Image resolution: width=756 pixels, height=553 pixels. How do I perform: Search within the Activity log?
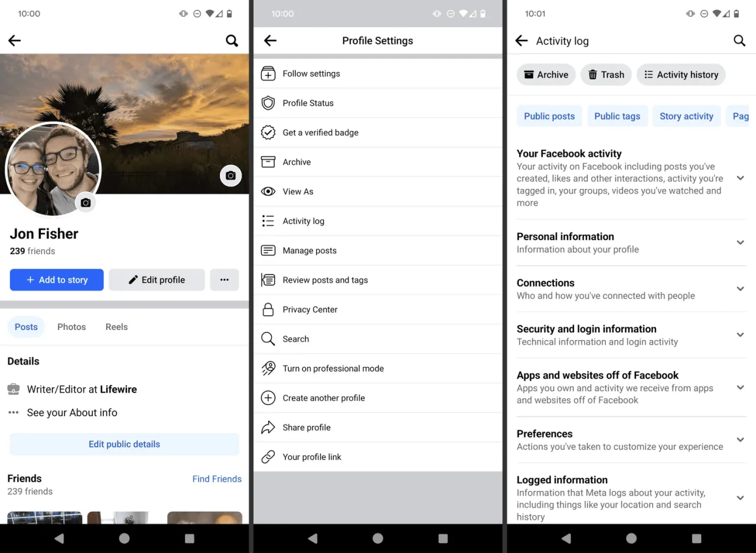click(x=739, y=41)
